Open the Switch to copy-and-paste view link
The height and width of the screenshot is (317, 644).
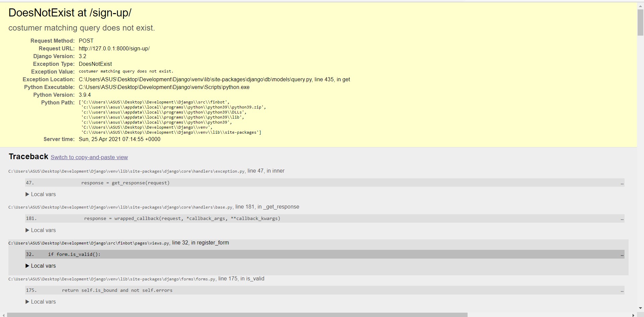pyautogui.click(x=89, y=157)
